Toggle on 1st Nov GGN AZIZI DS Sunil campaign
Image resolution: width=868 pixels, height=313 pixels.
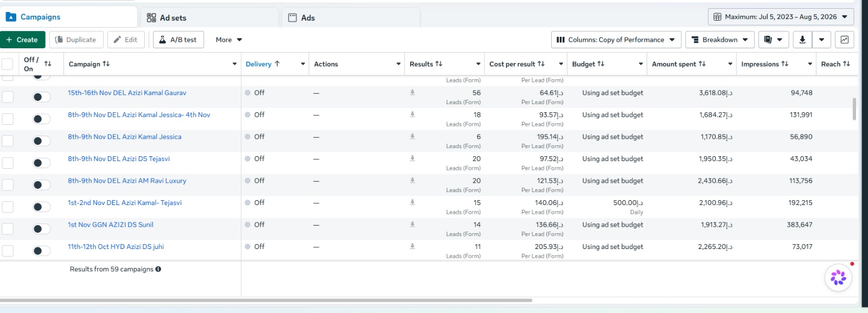tap(41, 229)
